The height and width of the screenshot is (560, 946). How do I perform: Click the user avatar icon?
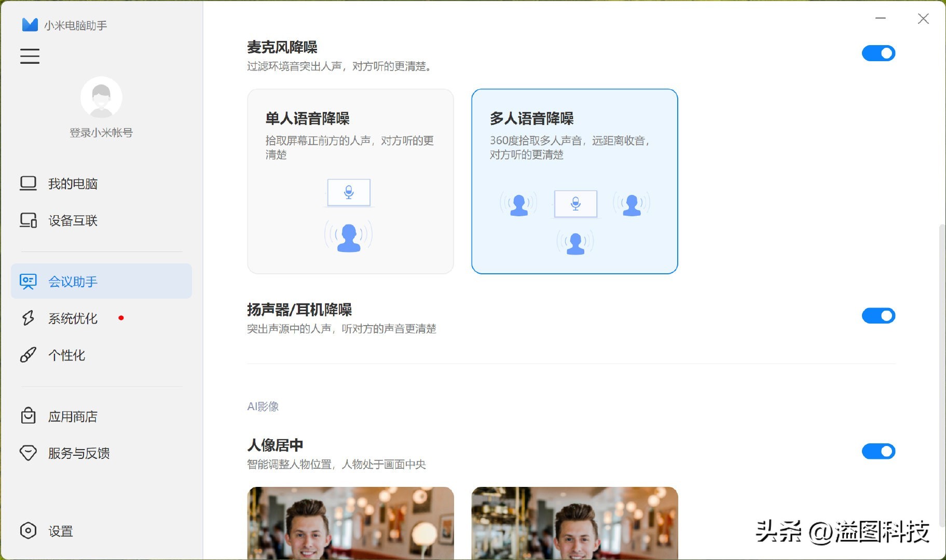[101, 97]
